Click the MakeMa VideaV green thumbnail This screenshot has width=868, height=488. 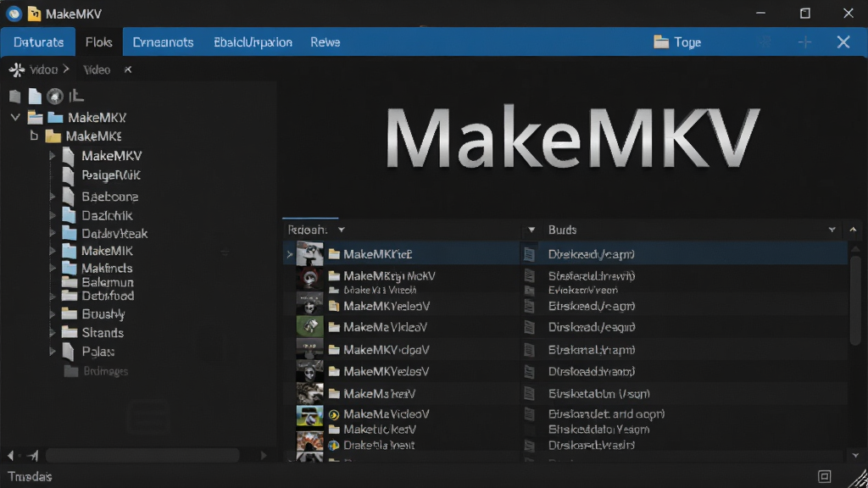[309, 326]
